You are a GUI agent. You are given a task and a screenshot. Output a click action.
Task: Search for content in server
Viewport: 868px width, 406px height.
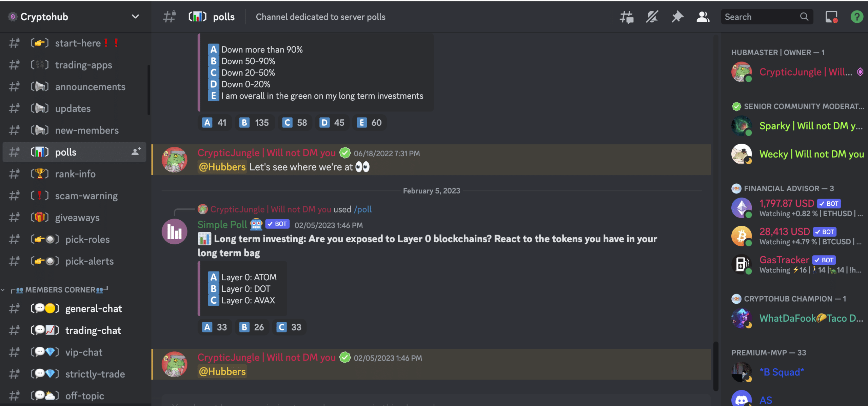[766, 16]
